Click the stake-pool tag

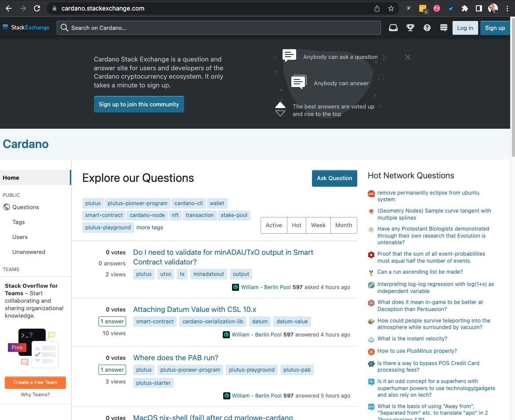[x=234, y=215]
